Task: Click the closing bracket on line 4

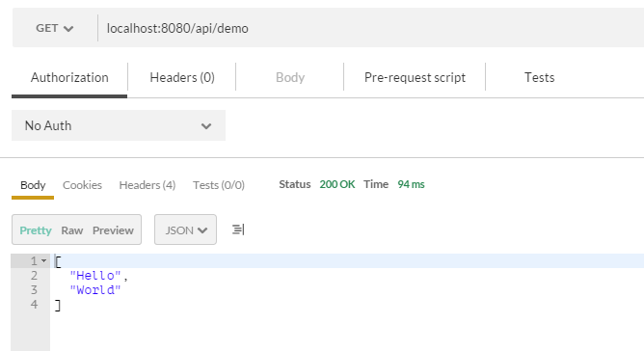Action: 58,306
